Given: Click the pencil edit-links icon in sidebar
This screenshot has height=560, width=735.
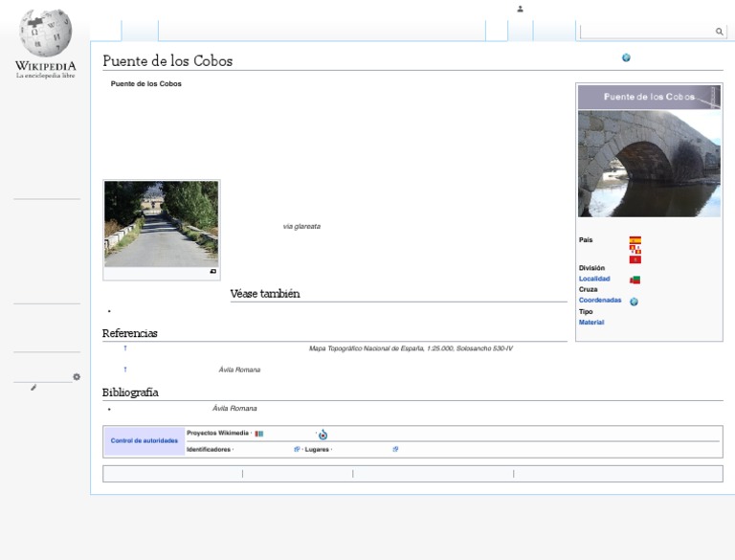Looking at the screenshot, I should [33, 388].
